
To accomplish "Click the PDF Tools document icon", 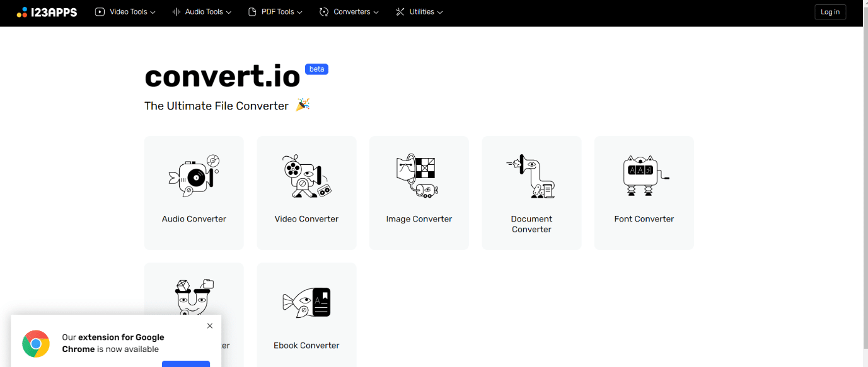I will [x=252, y=12].
